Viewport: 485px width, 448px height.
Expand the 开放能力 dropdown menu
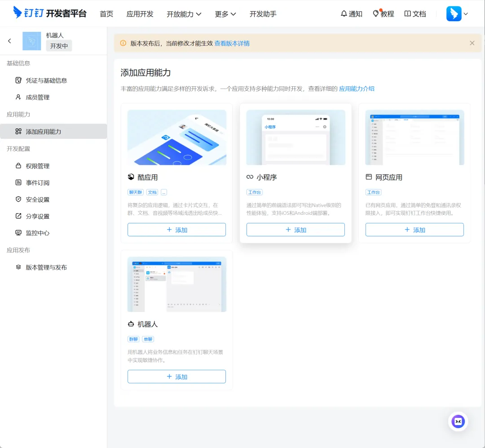pyautogui.click(x=184, y=14)
